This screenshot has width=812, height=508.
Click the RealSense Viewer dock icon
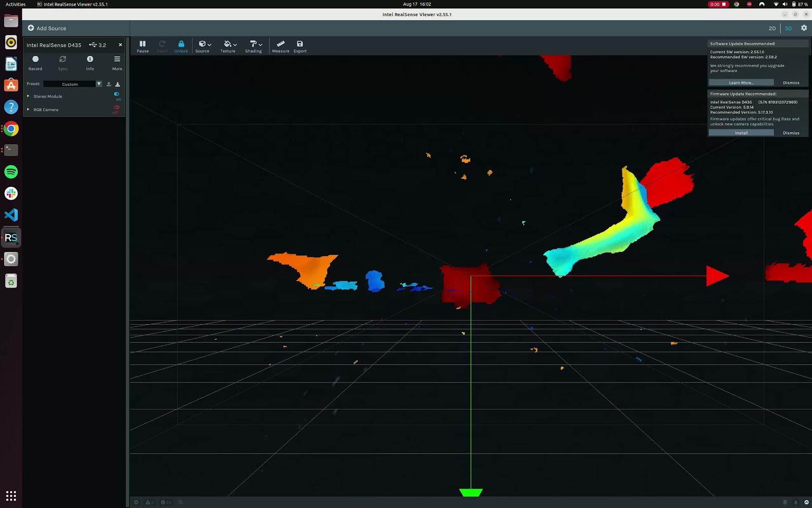pyautogui.click(x=11, y=237)
